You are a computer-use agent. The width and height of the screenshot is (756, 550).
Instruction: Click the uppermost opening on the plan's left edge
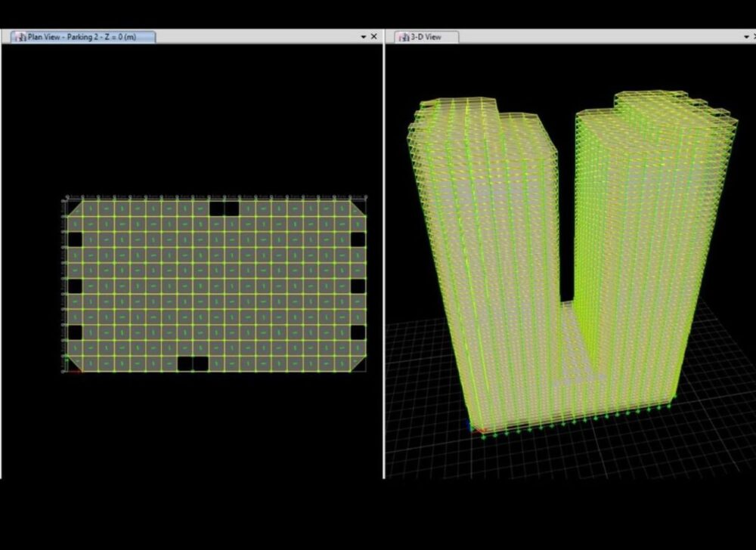(75, 239)
